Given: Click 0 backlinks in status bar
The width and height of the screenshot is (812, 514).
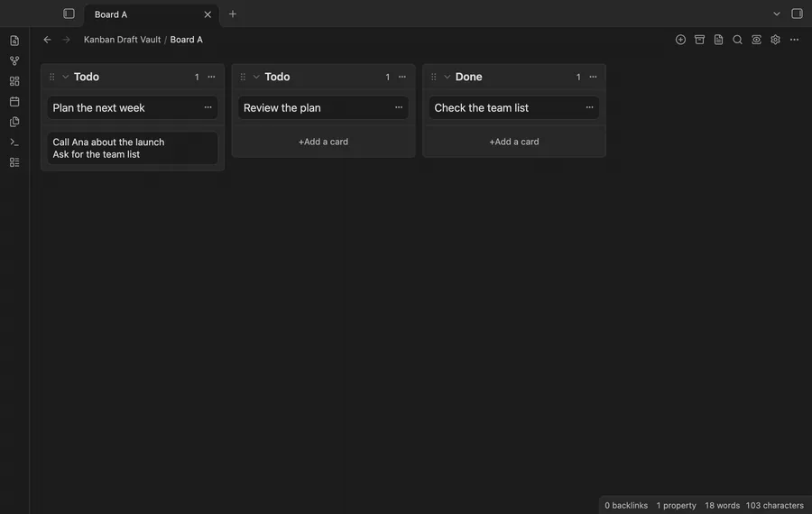Looking at the screenshot, I should (626, 505).
